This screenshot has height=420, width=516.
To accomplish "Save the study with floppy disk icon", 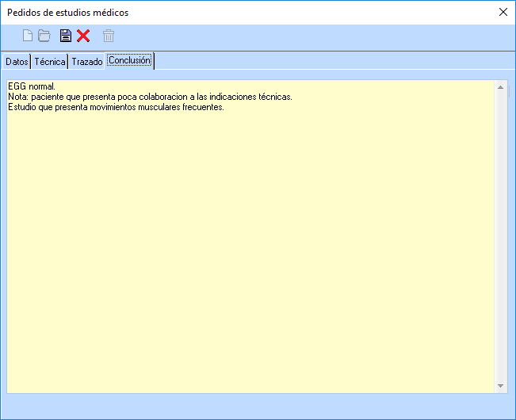I will coord(66,36).
